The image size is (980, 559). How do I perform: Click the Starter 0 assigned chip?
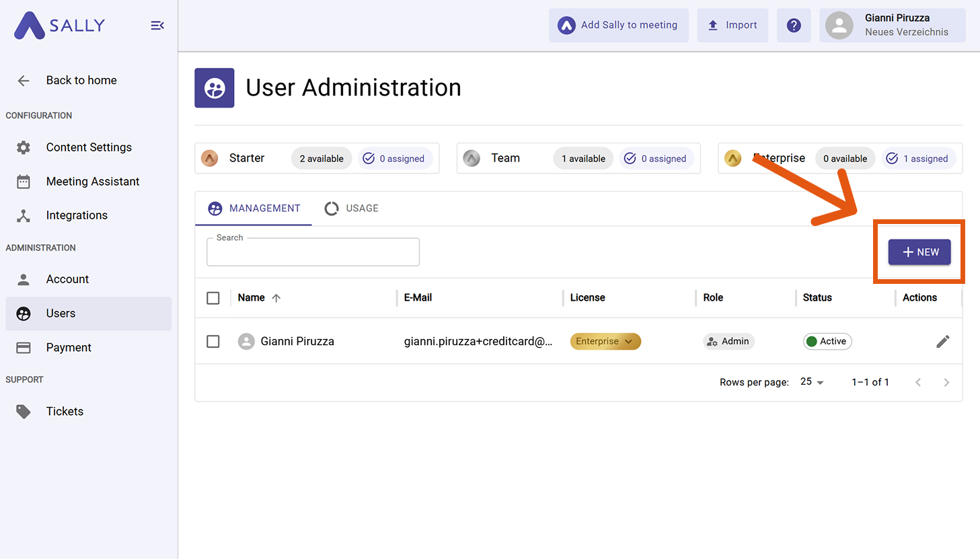click(x=395, y=159)
